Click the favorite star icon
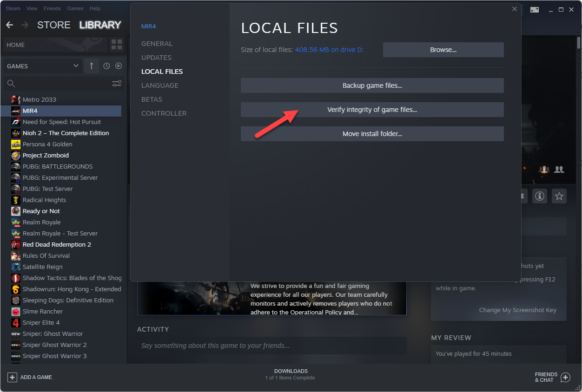Image resolution: width=582 pixels, height=392 pixels. [x=559, y=196]
